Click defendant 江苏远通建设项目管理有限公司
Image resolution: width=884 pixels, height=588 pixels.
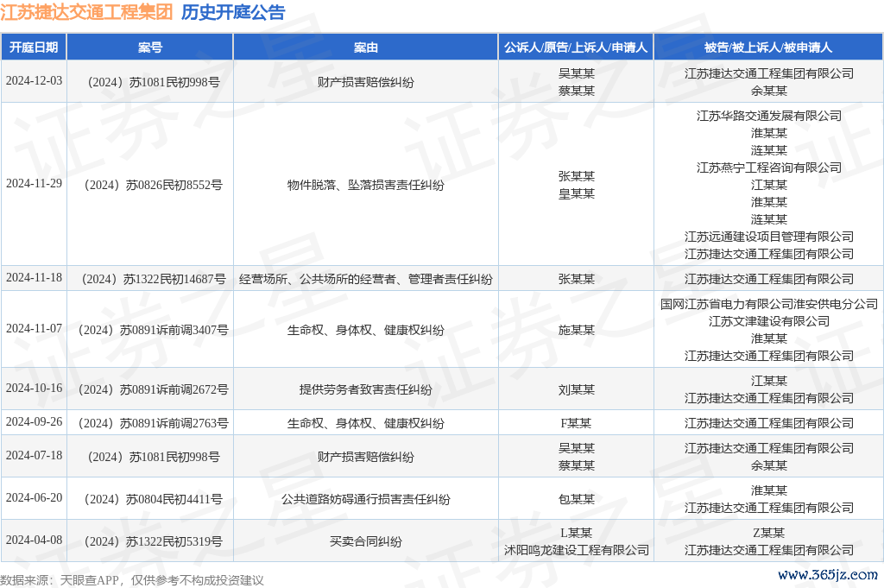[769, 237]
